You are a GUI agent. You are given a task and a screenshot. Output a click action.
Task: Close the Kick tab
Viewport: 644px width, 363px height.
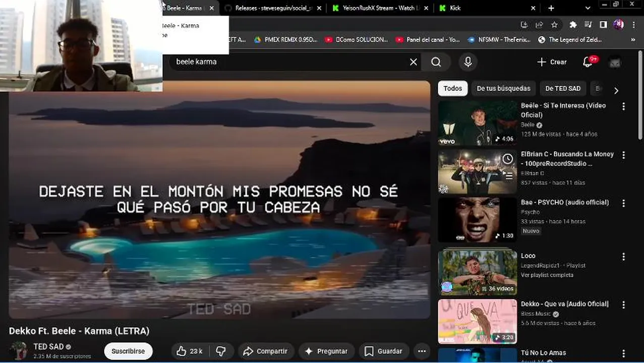point(534,8)
